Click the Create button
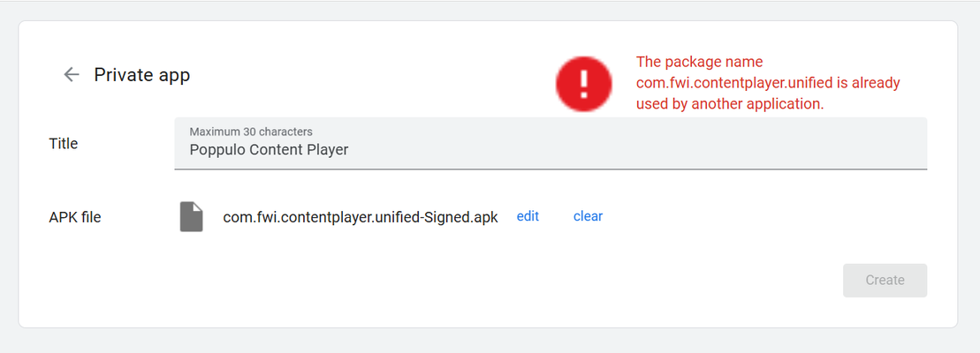980x353 pixels. point(885,281)
